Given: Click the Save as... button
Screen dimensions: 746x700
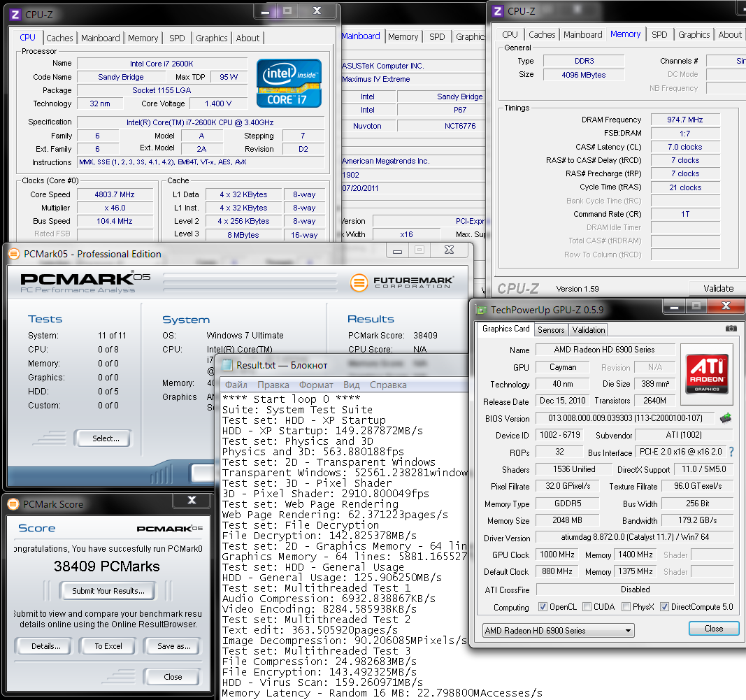Looking at the screenshot, I should pyautogui.click(x=173, y=645).
